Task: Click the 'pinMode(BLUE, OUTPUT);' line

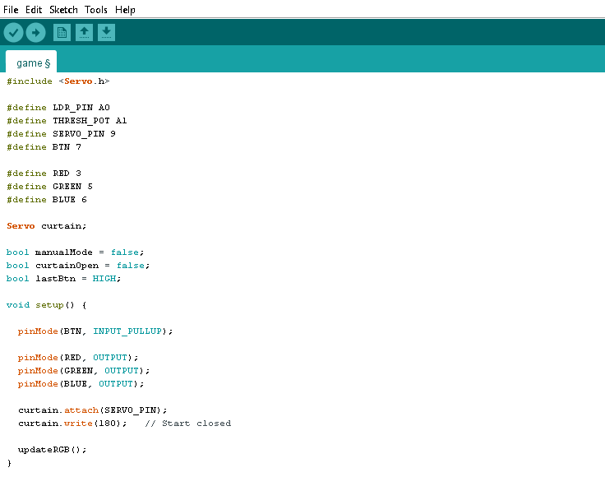Action: tap(81, 384)
